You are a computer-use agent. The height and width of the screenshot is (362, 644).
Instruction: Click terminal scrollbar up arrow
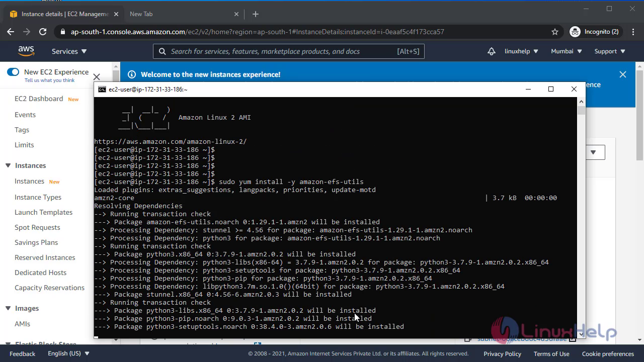[x=581, y=102]
